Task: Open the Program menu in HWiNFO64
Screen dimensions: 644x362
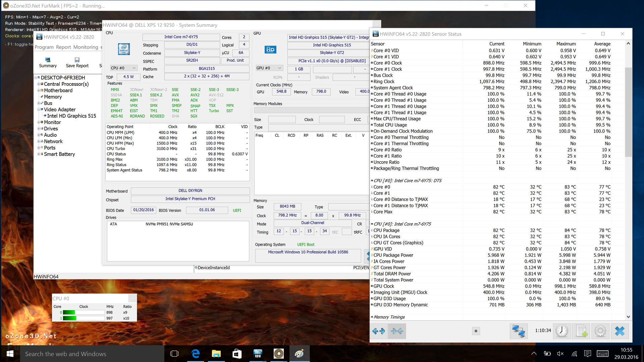Action: (x=44, y=47)
